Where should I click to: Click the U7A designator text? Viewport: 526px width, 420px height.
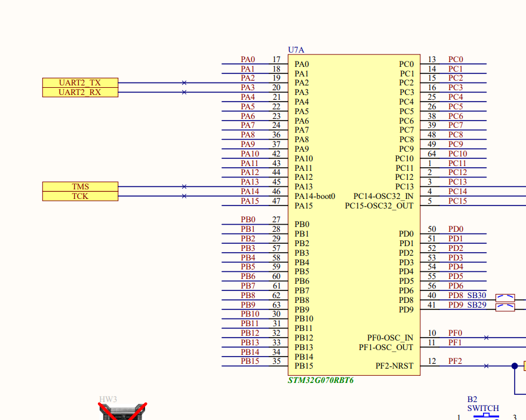click(x=296, y=50)
